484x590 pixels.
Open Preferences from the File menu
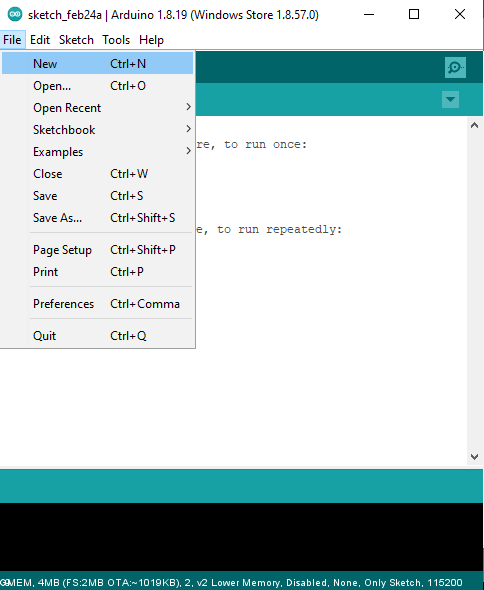(97, 304)
